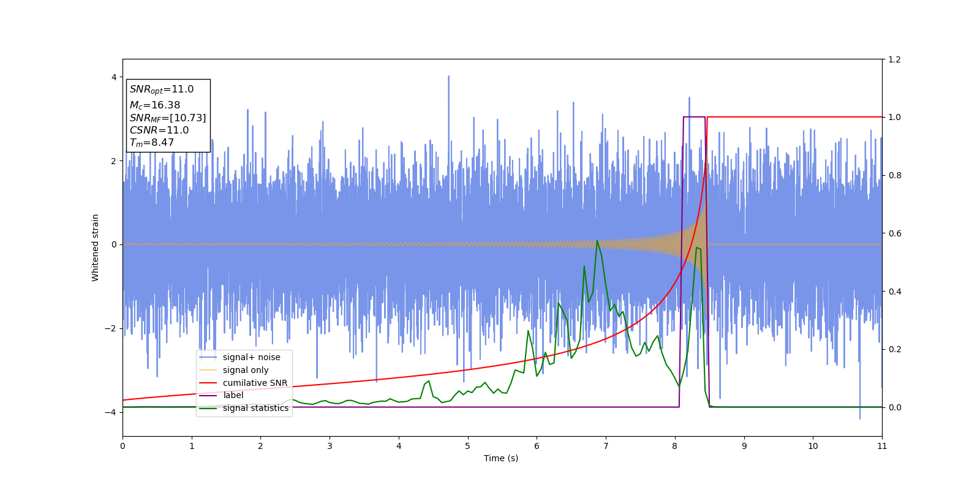Click the 'cumilative SNR' legend entry
The width and height of the screenshot is (980, 490).
click(255, 383)
